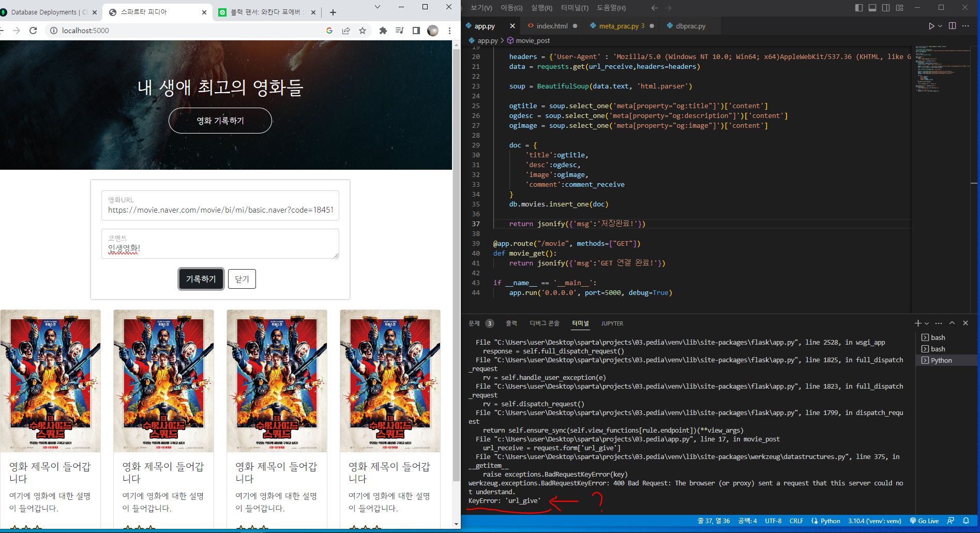980x533 pixels.
Task: Open a new Chrome tab
Action: pos(333,12)
